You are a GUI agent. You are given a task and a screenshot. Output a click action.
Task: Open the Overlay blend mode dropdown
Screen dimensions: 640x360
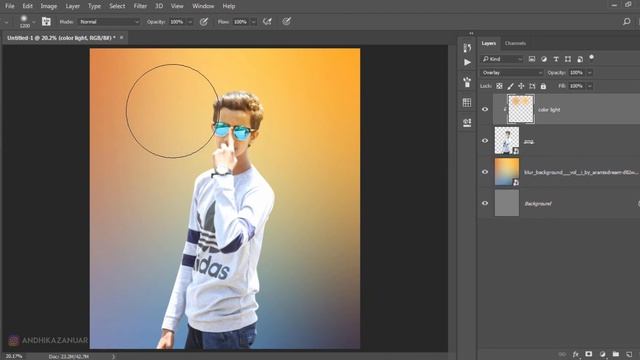pyautogui.click(x=512, y=73)
